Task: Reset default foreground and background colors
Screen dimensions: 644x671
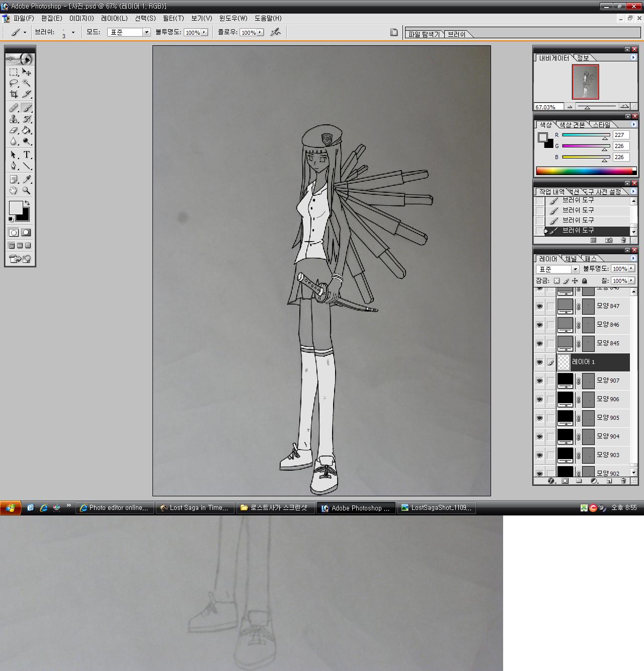Action: tap(11, 219)
